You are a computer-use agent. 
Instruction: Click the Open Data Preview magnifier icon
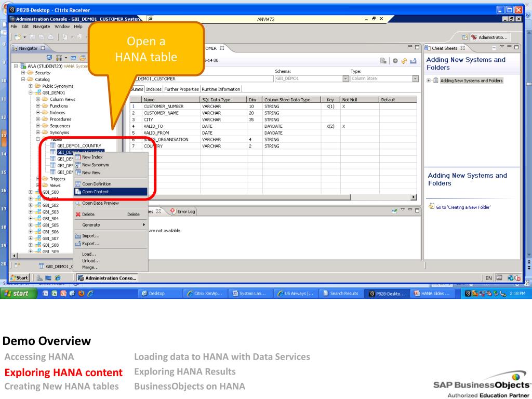click(78, 203)
